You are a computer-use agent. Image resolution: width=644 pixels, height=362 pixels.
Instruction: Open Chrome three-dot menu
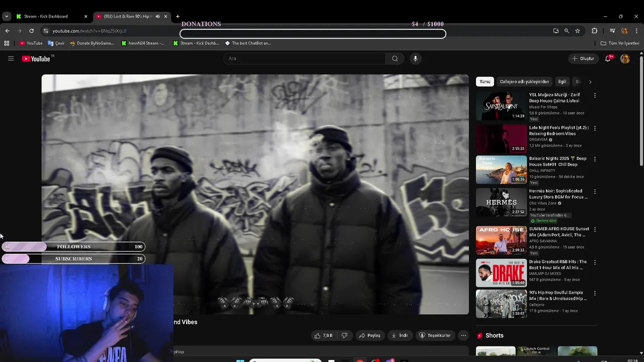636,31
